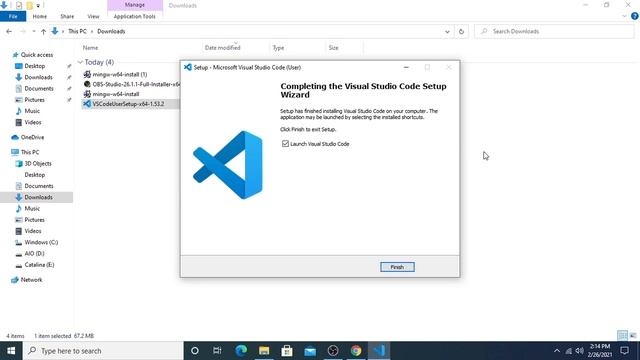Open Music under Quick access
Viewport: 640px width, 360px height.
point(32,111)
